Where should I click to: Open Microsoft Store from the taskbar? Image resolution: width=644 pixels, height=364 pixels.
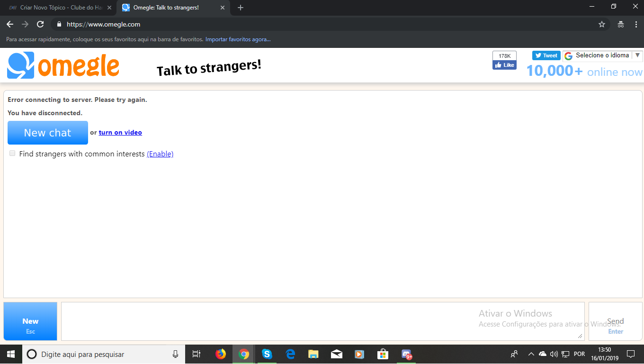click(x=383, y=354)
